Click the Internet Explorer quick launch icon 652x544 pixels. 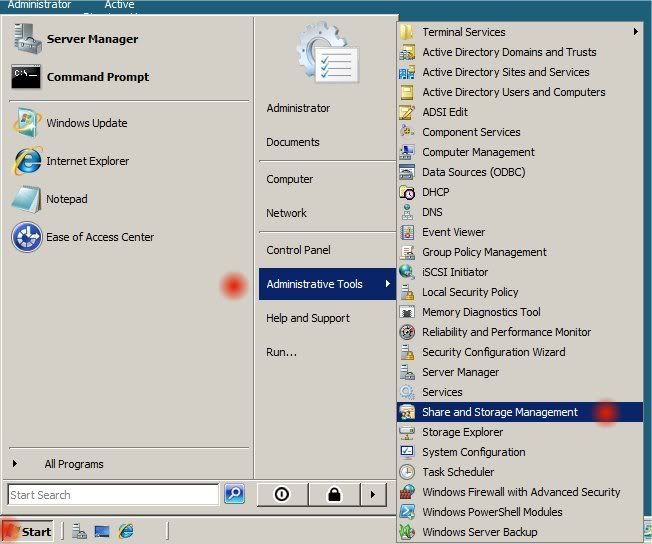click(x=126, y=531)
